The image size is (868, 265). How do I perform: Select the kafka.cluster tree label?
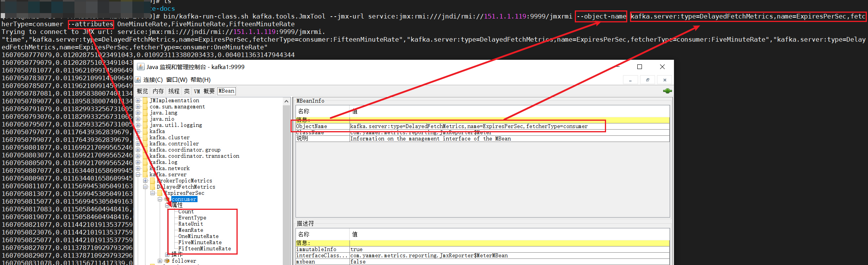click(169, 138)
